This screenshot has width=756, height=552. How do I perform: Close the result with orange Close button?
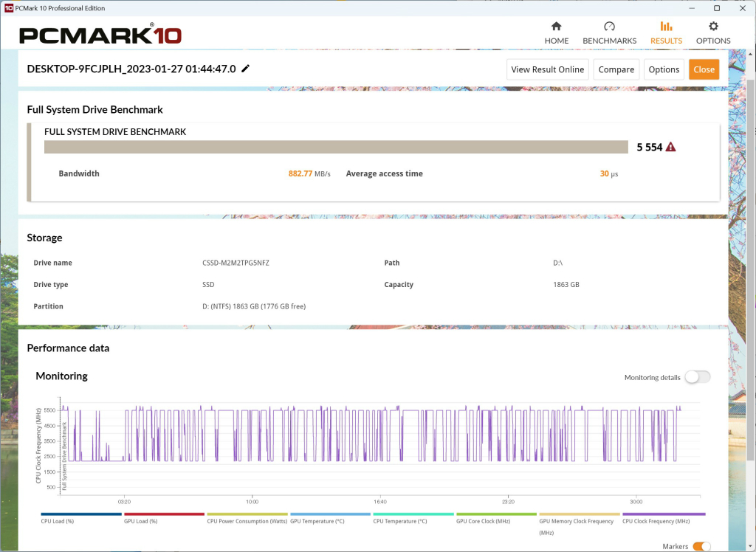pos(704,69)
